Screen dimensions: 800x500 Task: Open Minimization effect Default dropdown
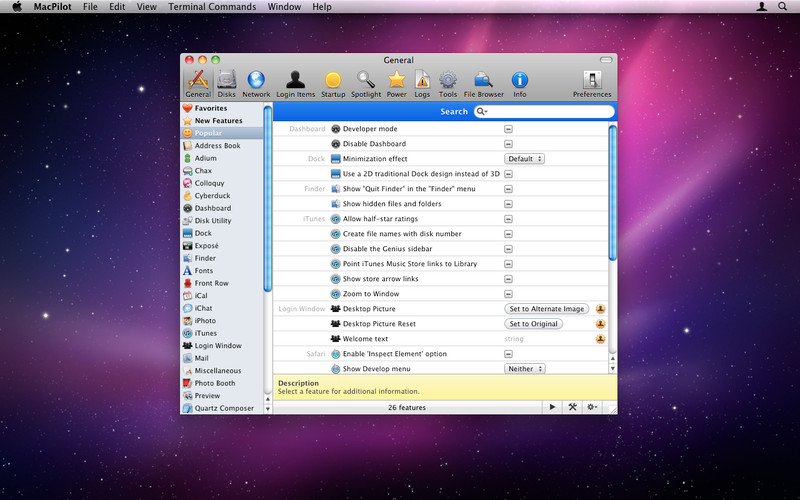pos(524,159)
